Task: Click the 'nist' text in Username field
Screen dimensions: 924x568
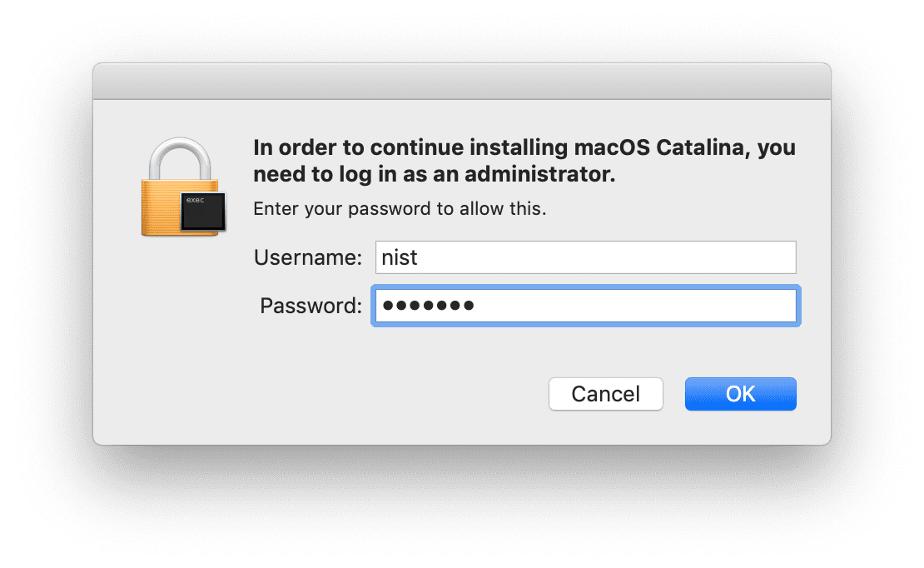Action: click(400, 258)
